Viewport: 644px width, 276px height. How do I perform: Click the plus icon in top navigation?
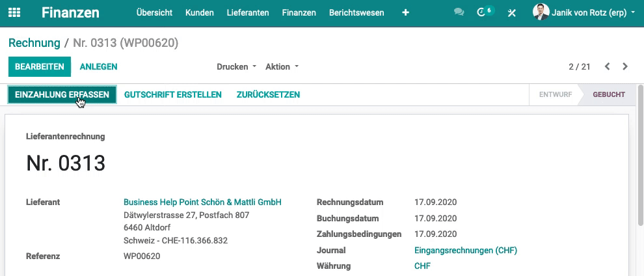click(405, 13)
